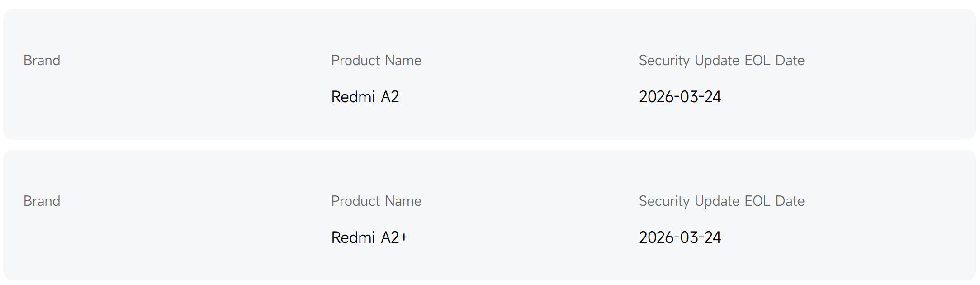The width and height of the screenshot is (980, 285).
Task: Click the empty Brand value in Redmi A2 card
Action: 42,97
